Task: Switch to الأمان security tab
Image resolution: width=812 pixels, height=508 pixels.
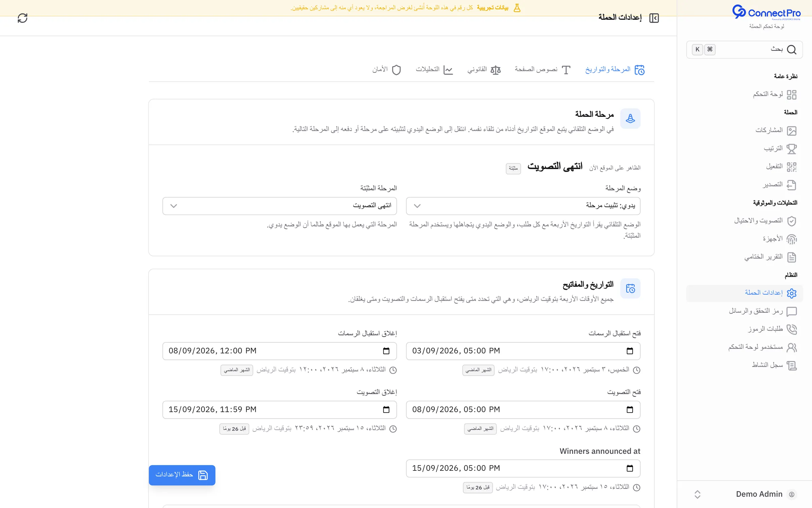Action: point(387,70)
